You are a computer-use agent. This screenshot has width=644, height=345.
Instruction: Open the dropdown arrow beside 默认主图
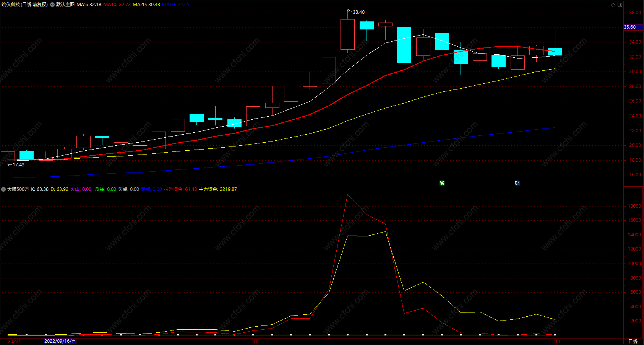[52, 5]
